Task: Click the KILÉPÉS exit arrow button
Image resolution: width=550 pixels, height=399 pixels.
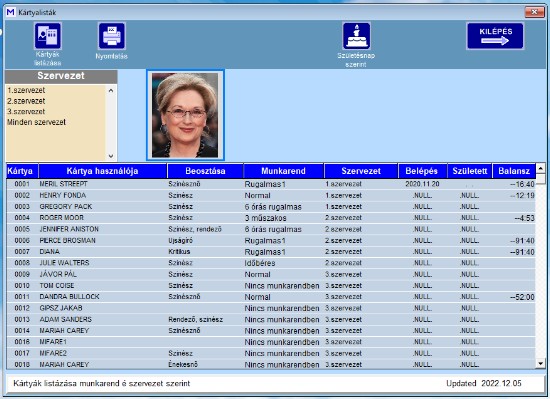Action: click(495, 36)
